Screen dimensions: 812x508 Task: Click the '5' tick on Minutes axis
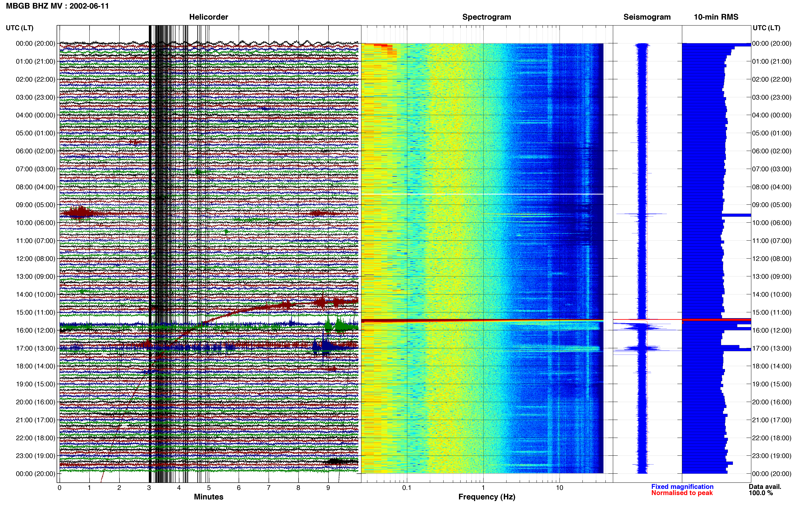pos(209,487)
